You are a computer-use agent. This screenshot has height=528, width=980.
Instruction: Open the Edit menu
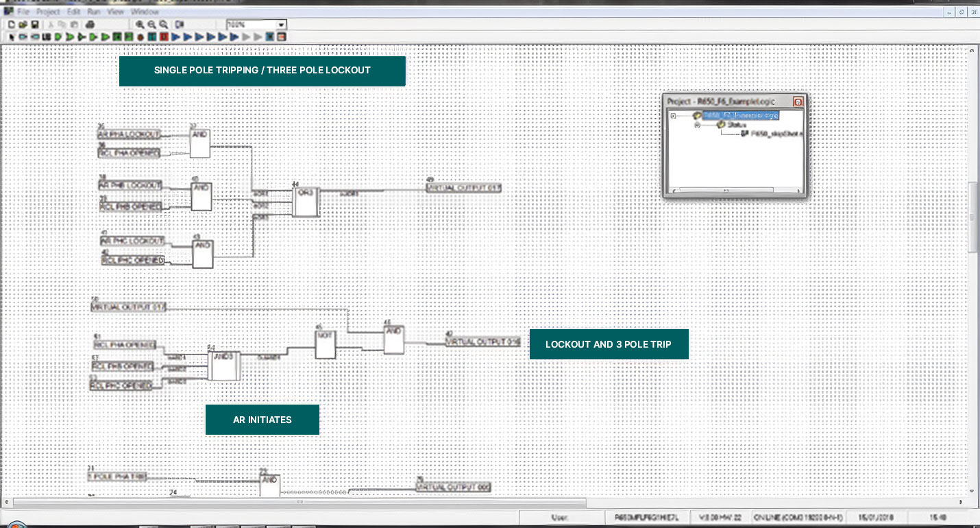(73, 12)
